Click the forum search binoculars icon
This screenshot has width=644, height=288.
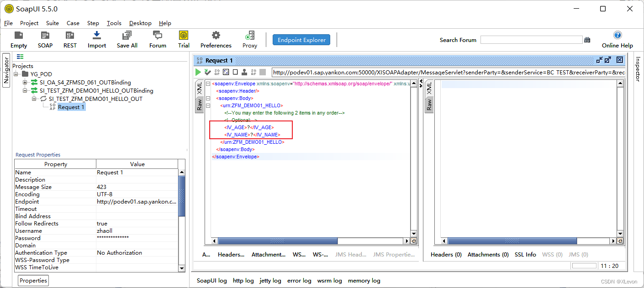tap(587, 40)
